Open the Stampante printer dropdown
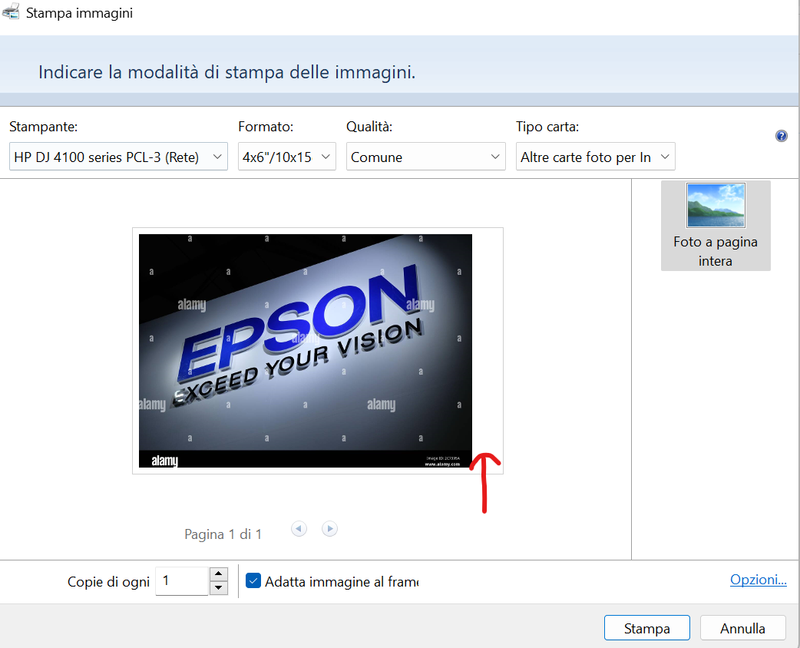The height and width of the screenshot is (648, 800). (x=118, y=157)
